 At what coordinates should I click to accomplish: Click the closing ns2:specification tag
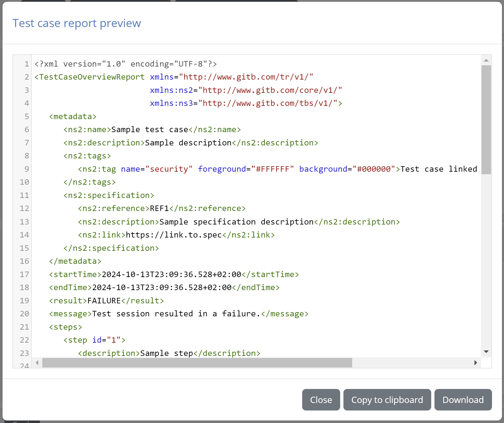point(111,248)
